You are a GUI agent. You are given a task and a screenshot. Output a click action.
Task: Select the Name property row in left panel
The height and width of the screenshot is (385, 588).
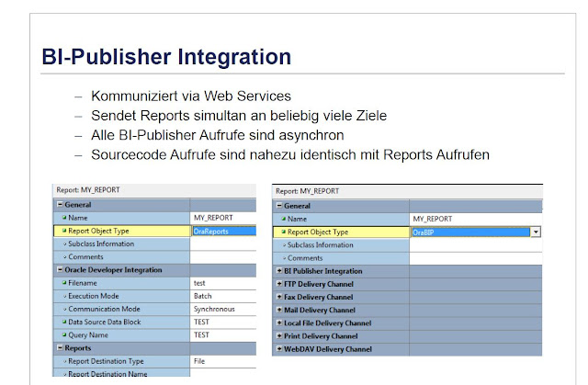[155, 218]
